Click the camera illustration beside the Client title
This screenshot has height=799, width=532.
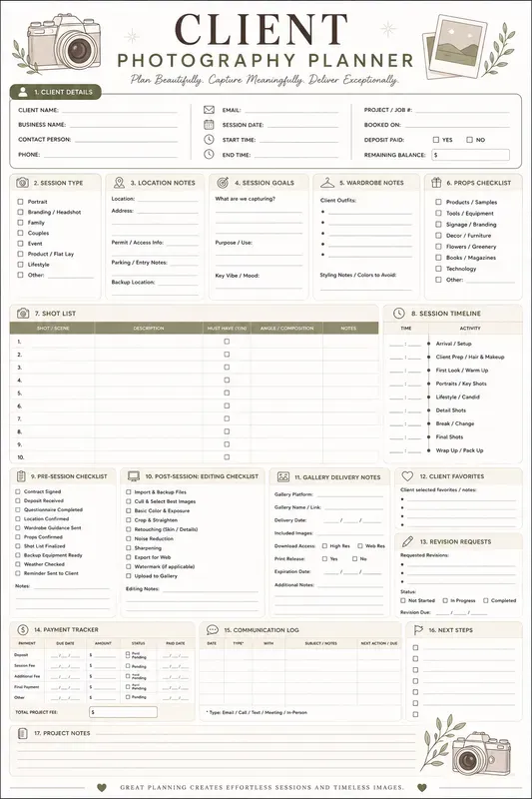pyautogui.click(x=64, y=41)
